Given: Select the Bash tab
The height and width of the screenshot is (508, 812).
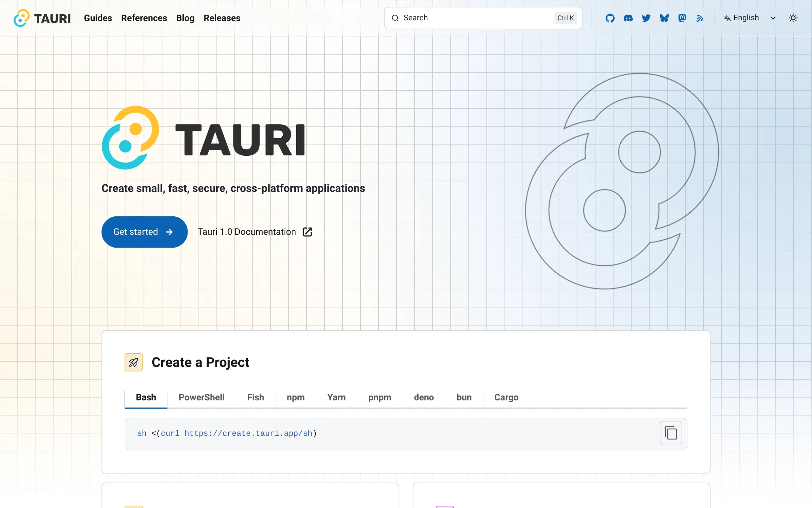Looking at the screenshot, I should (146, 397).
